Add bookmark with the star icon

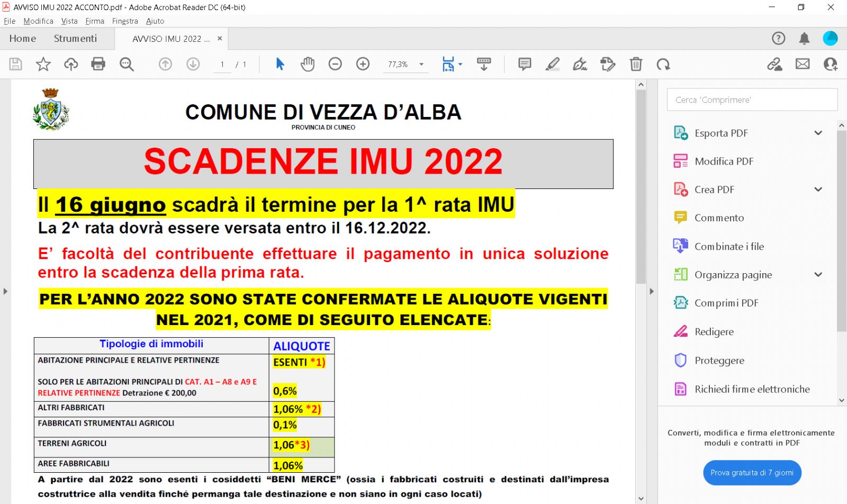43,64
